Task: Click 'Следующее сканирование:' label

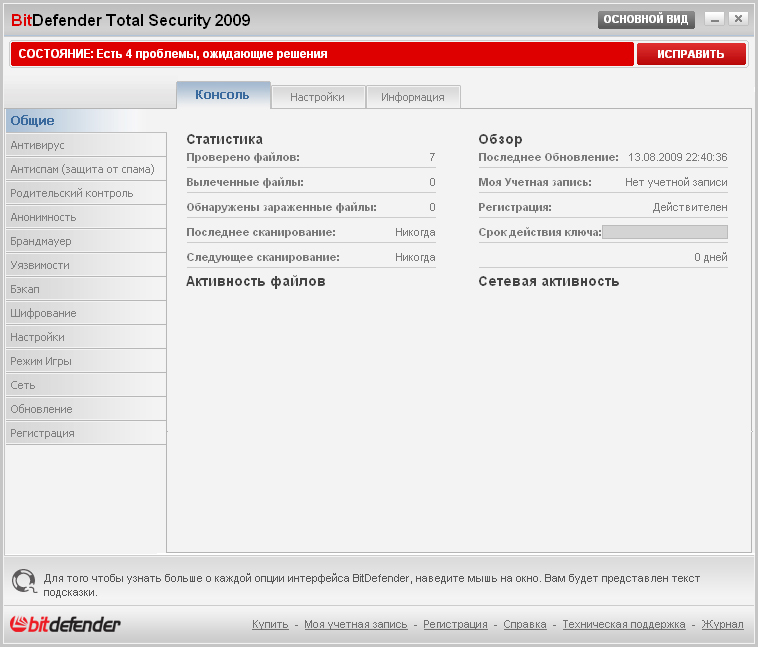Action: (x=263, y=257)
